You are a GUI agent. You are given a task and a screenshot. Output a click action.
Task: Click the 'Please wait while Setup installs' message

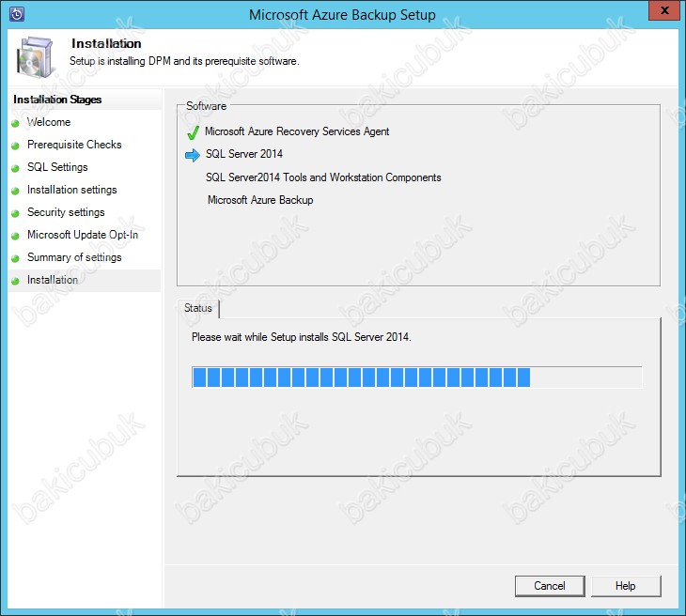click(x=302, y=337)
